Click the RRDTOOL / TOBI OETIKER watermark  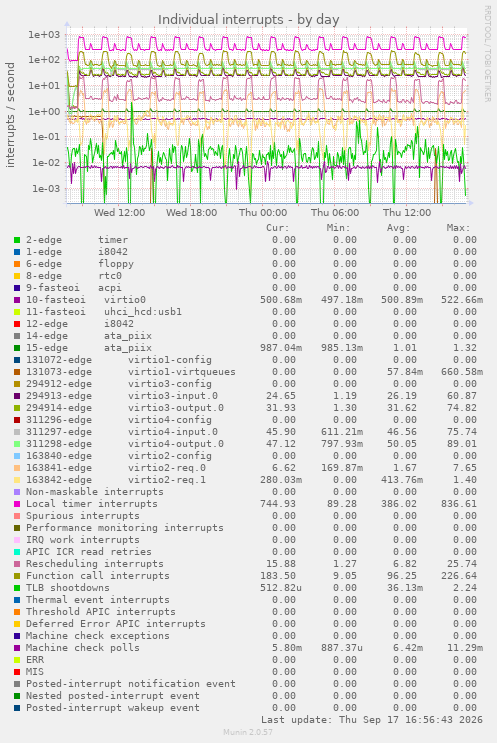point(488,54)
